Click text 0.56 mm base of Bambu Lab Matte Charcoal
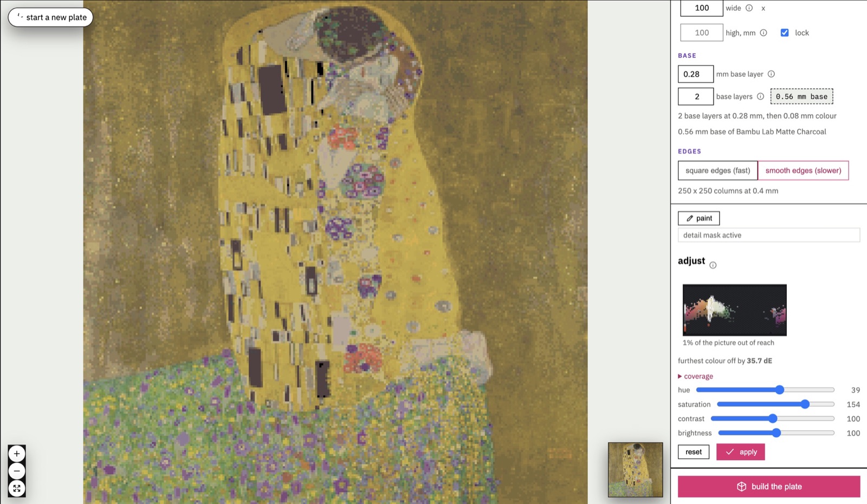Screen dimensions: 867x504 pyautogui.click(x=752, y=132)
